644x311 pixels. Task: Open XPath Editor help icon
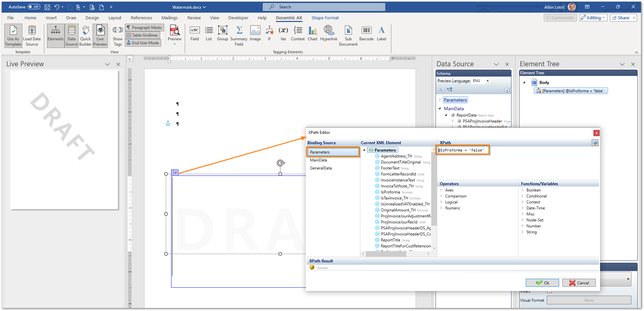[595, 143]
